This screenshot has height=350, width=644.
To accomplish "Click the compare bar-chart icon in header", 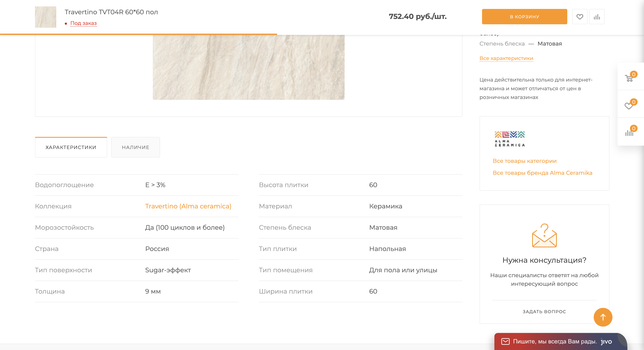I will point(596,17).
